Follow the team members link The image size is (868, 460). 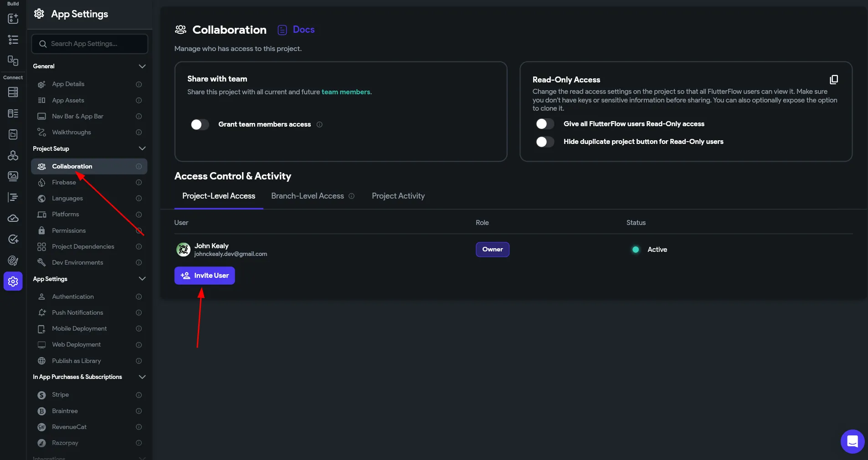(346, 92)
